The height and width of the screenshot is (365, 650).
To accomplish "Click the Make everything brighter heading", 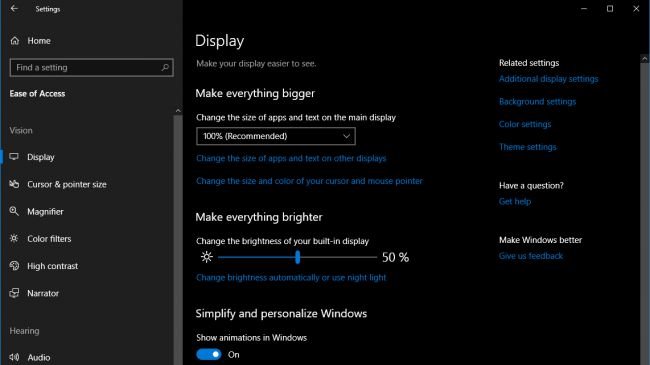I will coord(259,217).
